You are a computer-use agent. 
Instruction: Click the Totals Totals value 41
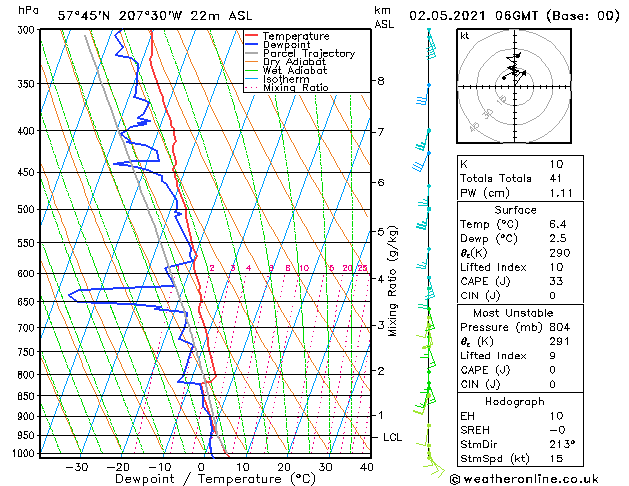click(556, 178)
